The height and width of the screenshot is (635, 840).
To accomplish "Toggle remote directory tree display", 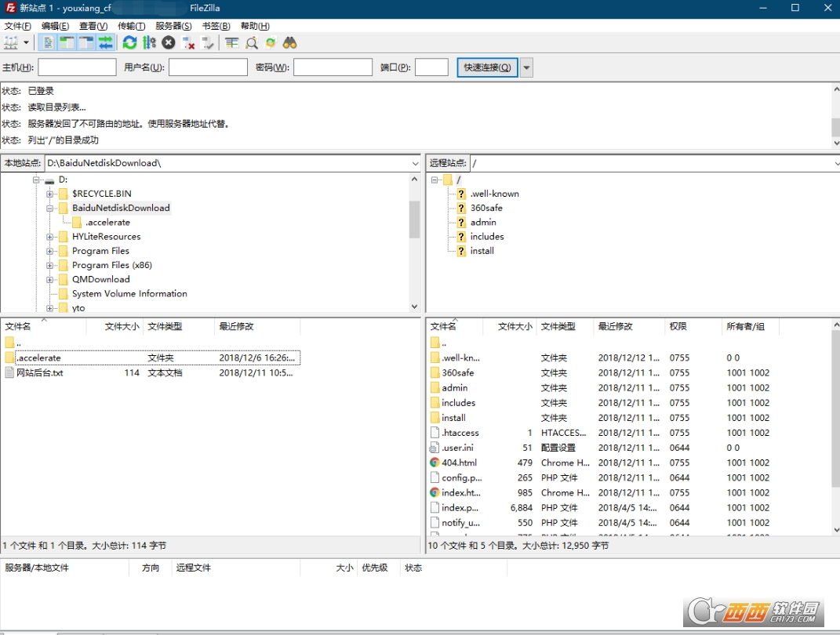I will tap(86, 43).
